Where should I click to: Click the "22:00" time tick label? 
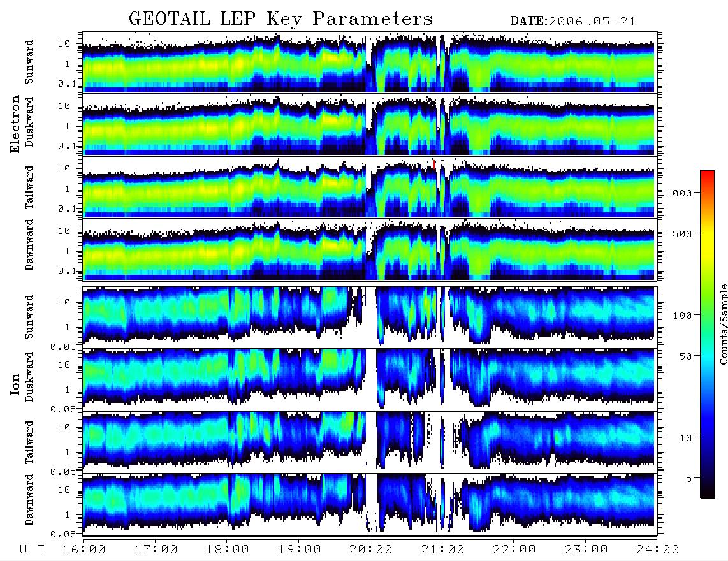[514, 550]
